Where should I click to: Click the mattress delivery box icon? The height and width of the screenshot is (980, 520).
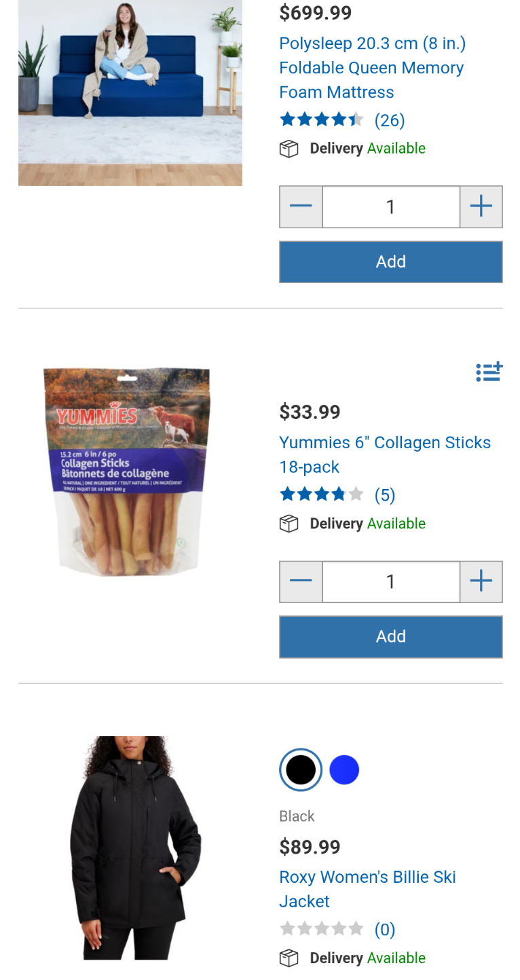coord(289,149)
